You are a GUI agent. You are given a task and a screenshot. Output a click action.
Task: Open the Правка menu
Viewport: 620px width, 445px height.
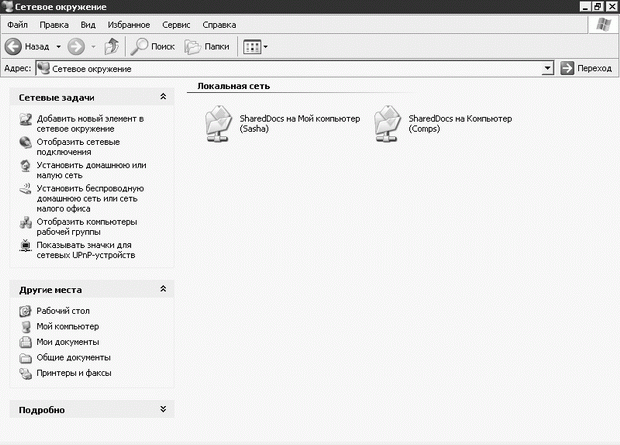coord(54,25)
